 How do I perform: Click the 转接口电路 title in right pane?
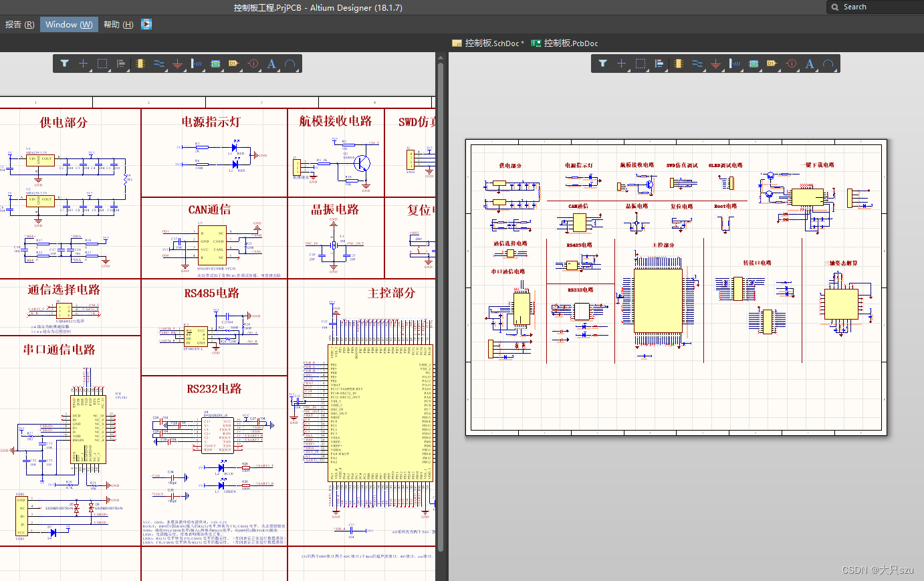click(757, 263)
